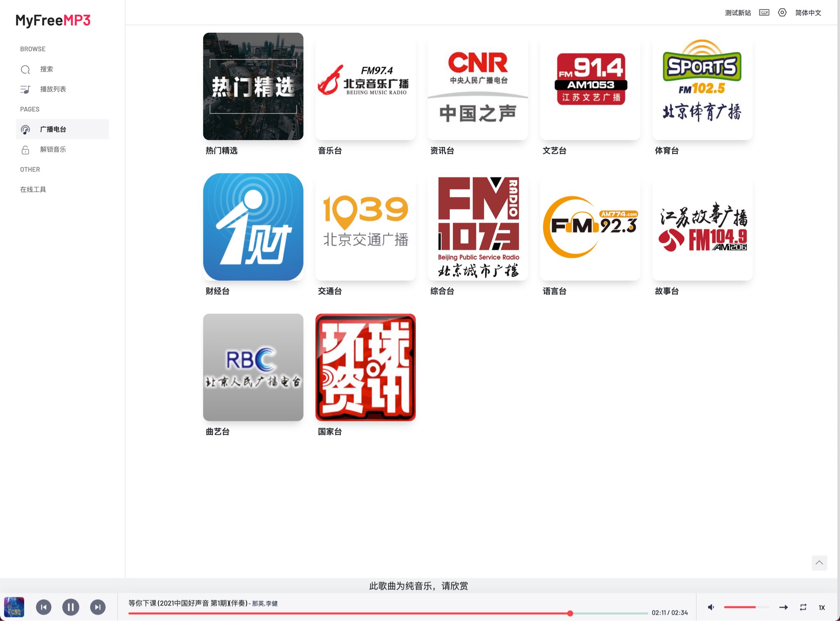Click the scroll-to-top chevron button
Screen dimensions: 840x621
coord(819,563)
